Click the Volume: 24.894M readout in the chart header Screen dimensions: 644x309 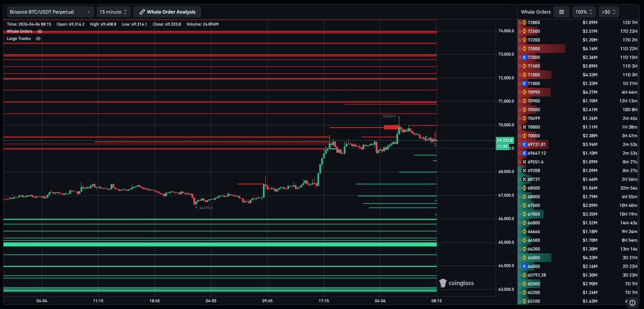204,24
